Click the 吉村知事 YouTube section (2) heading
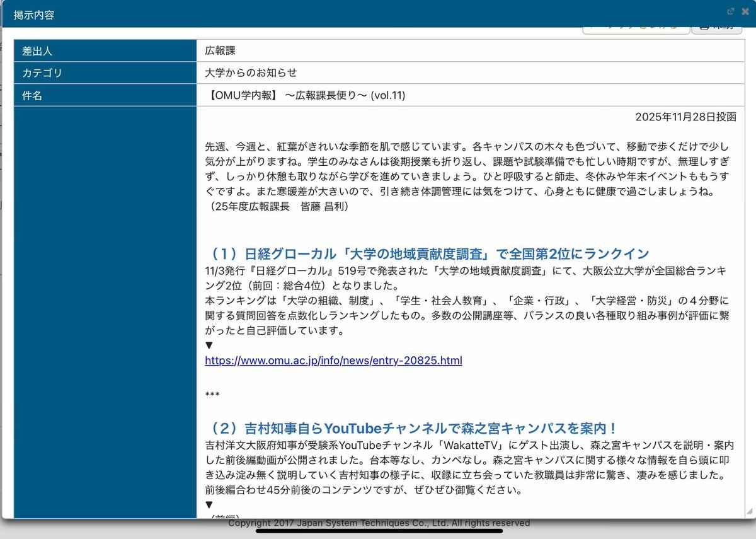756x539 pixels. coord(412,429)
